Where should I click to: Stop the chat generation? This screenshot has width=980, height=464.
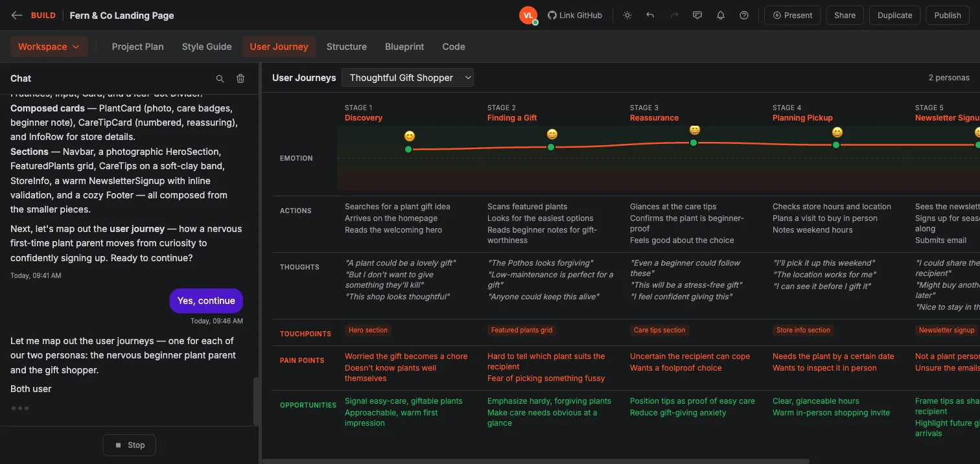tap(129, 445)
